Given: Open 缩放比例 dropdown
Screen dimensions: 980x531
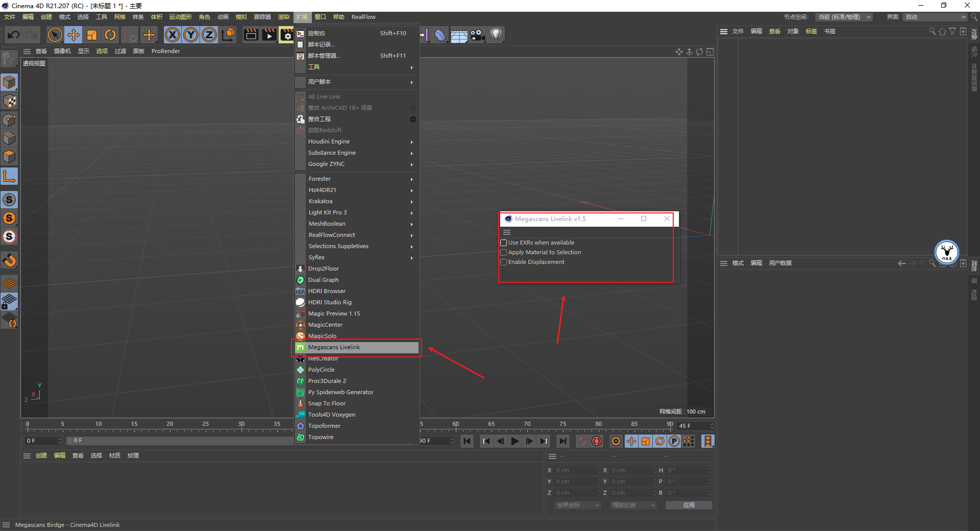Looking at the screenshot, I should tap(633, 505).
